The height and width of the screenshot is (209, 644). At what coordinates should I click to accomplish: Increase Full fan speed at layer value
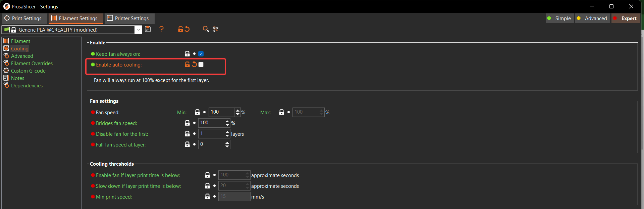click(x=227, y=142)
